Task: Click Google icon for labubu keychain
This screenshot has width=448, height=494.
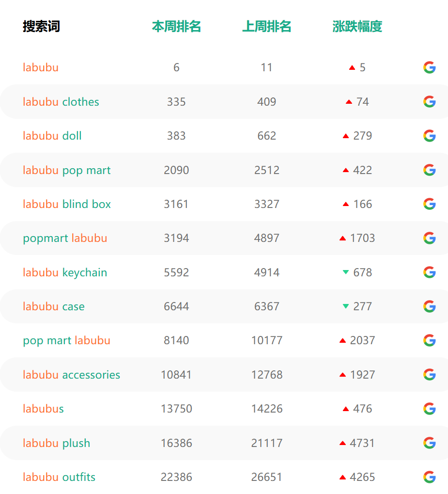Action: tap(430, 272)
